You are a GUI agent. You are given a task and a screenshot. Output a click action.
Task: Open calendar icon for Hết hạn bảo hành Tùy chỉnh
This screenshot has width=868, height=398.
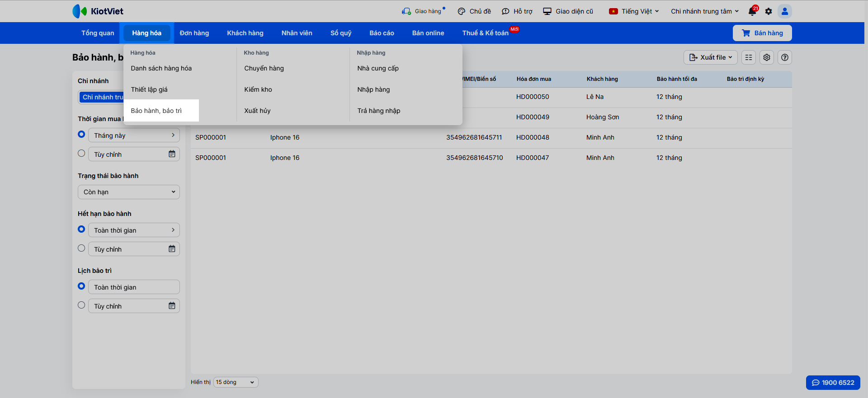point(172,249)
